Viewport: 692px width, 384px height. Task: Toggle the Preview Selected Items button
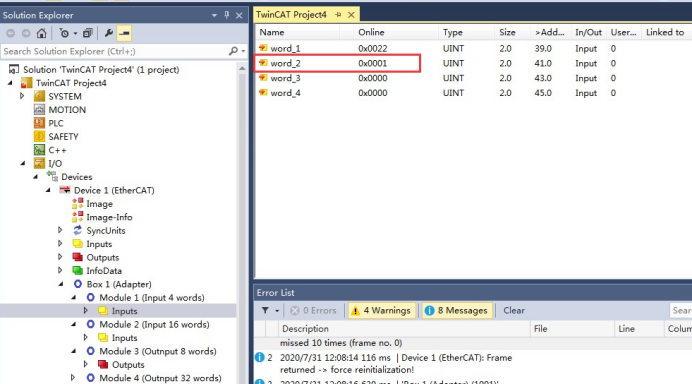[x=124, y=33]
